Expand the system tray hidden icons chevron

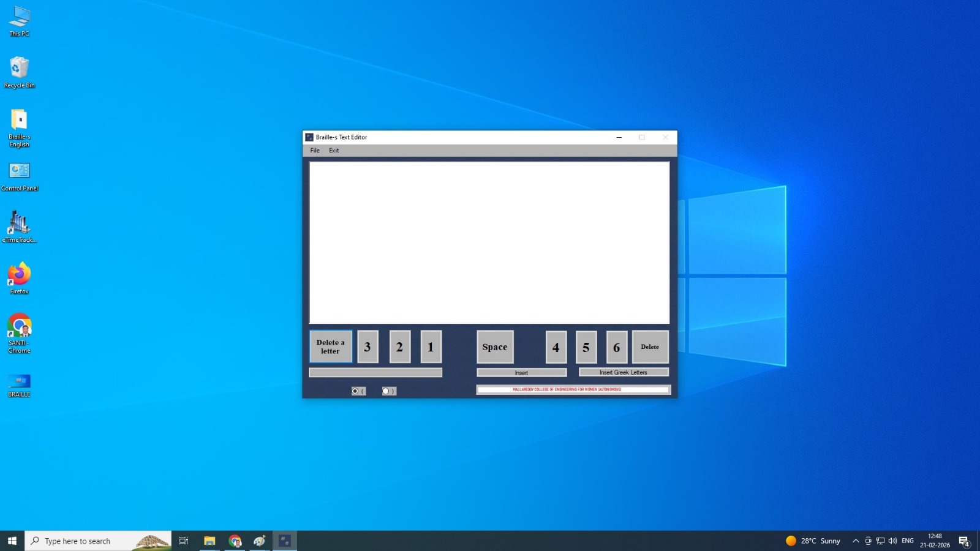pos(856,541)
